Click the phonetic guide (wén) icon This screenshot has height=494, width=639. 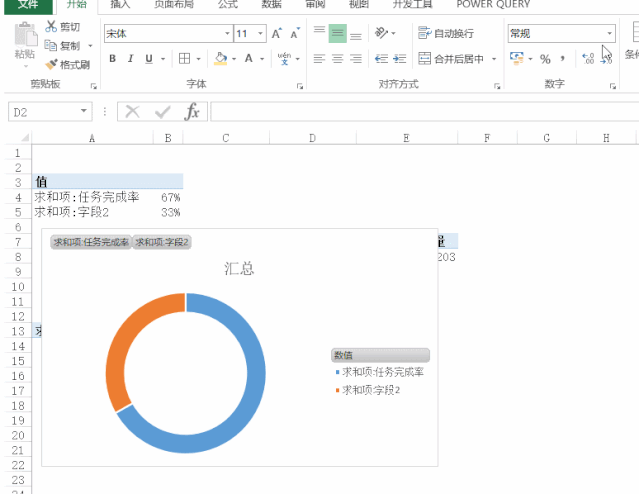(284, 59)
